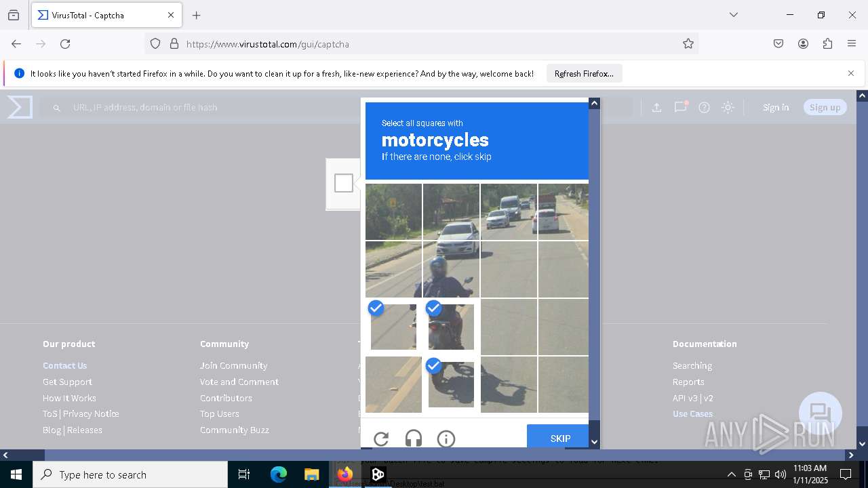Open captcha help info icon
The image size is (868, 488).
(x=446, y=439)
